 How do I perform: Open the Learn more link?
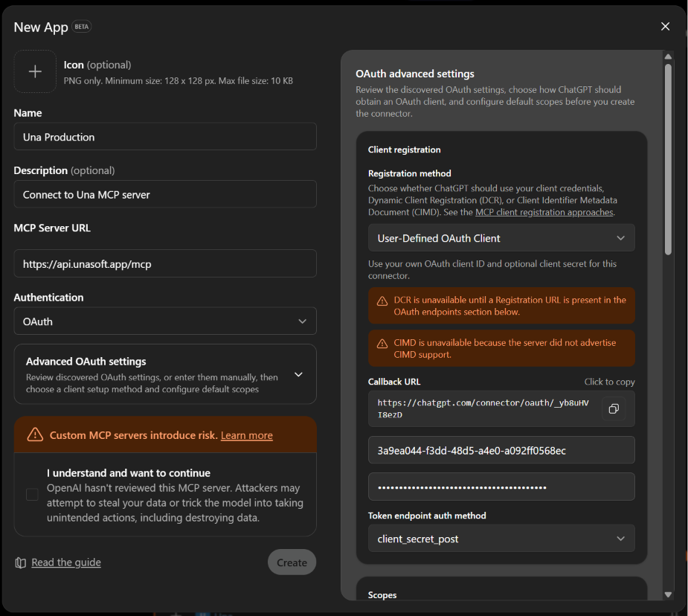(247, 435)
